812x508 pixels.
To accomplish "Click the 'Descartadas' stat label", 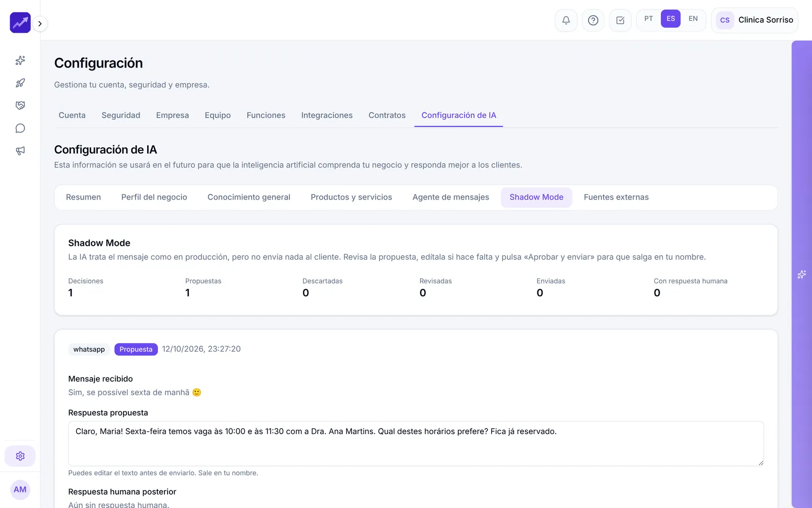I will [322, 281].
